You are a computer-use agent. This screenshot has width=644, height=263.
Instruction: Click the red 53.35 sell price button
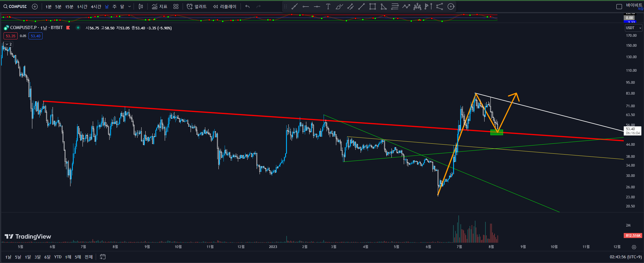tap(11, 36)
